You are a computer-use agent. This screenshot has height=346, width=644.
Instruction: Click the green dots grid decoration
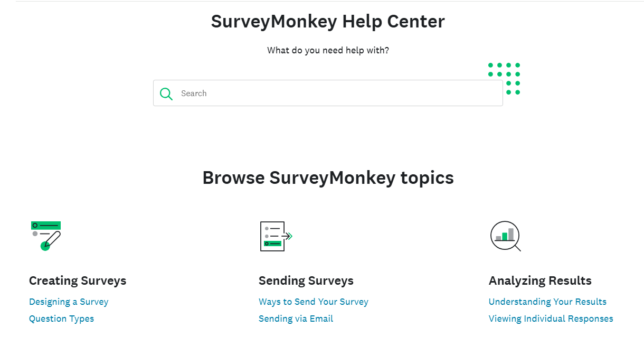[x=504, y=79]
